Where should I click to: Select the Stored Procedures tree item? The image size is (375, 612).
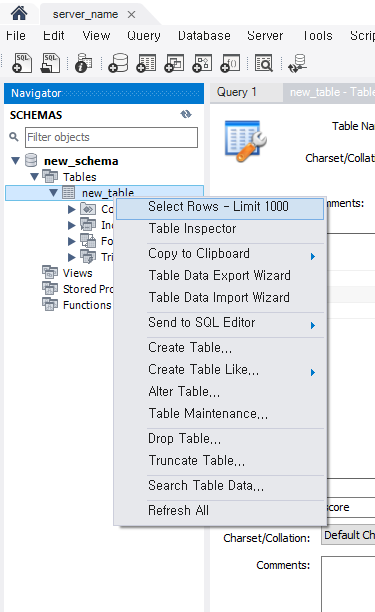click(x=88, y=288)
